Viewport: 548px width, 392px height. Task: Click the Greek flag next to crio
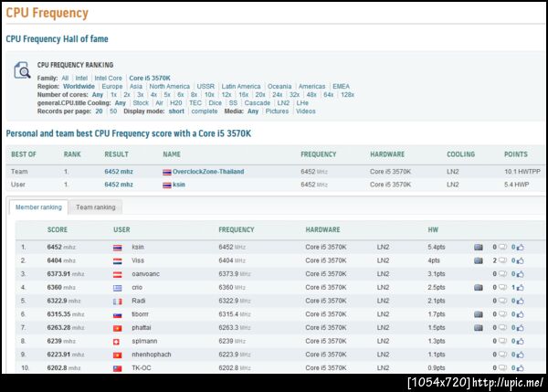click(118, 288)
